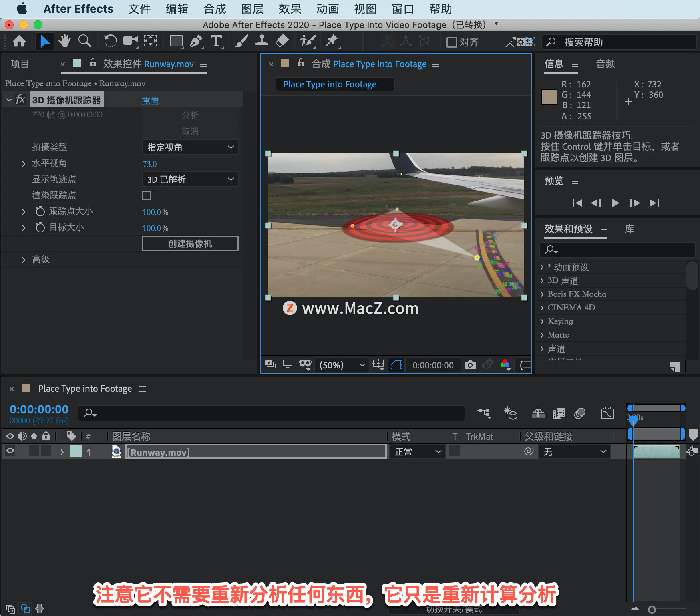
Task: Hide the Runway.mov layer eye
Action: pos(10,451)
